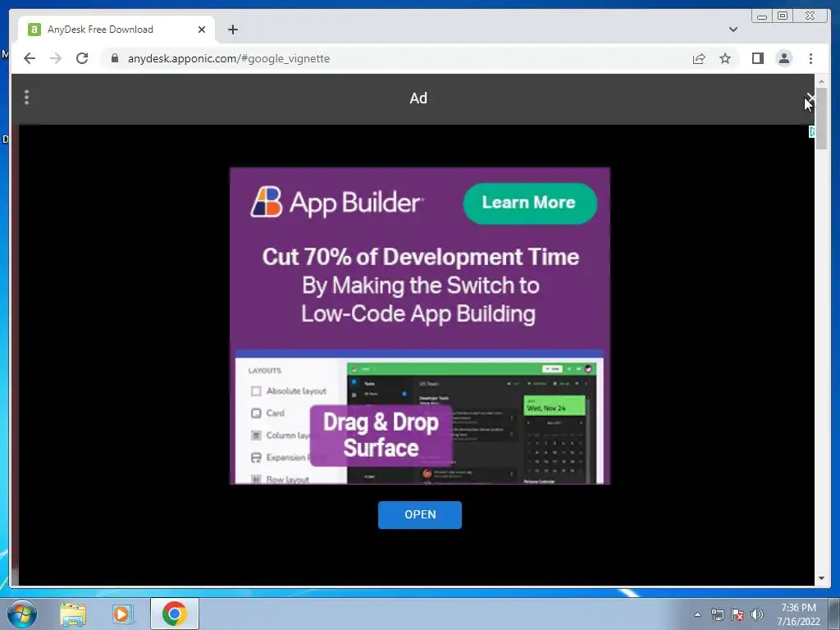Screen dimensions: 840x630
Task: Click the network tray icon
Action: click(717, 614)
